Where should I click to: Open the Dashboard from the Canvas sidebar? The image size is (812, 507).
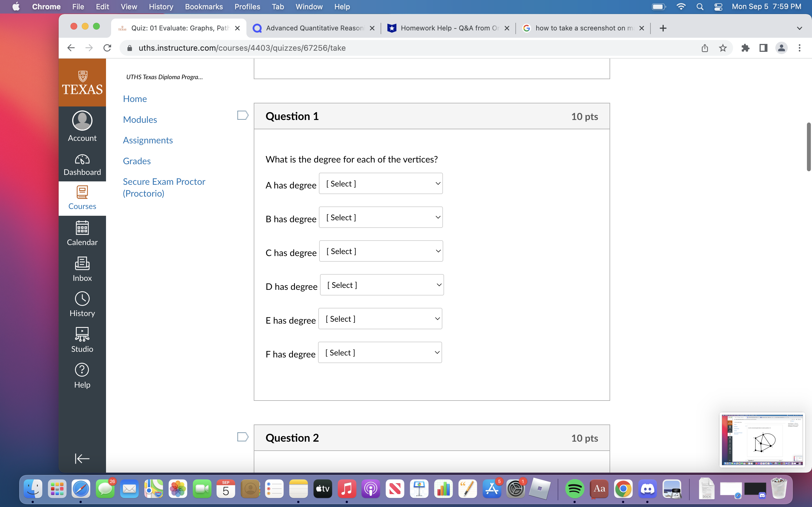(x=82, y=164)
